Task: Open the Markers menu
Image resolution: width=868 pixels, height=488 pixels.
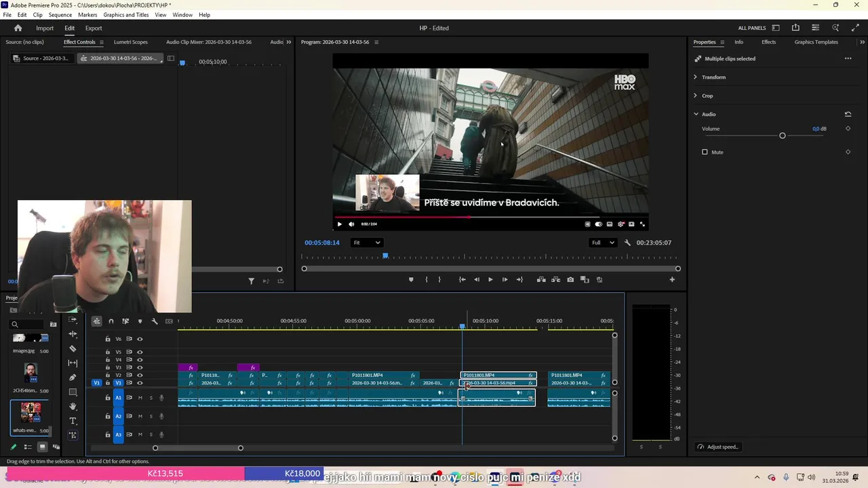Action: [87, 15]
